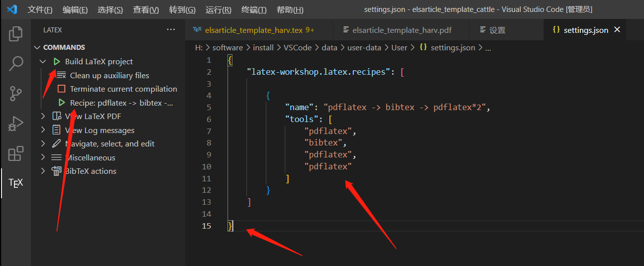The width and height of the screenshot is (644, 266).
Task: Click the software breadcrumb segment
Action: (227, 48)
